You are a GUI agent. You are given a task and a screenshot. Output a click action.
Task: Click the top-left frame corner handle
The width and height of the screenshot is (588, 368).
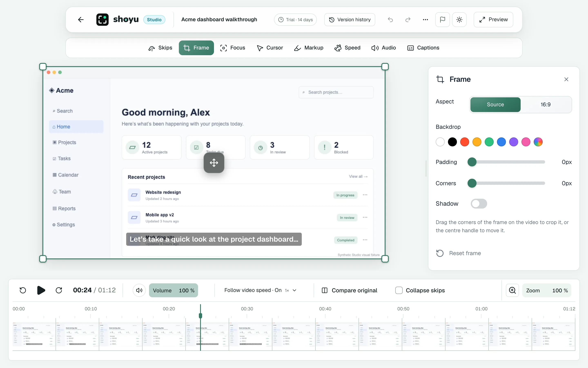point(43,67)
